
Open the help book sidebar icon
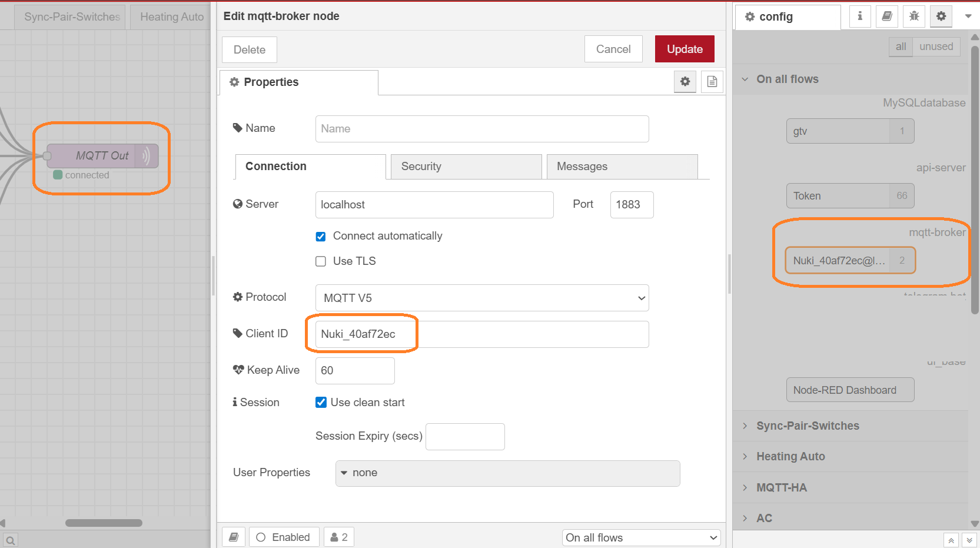887,16
